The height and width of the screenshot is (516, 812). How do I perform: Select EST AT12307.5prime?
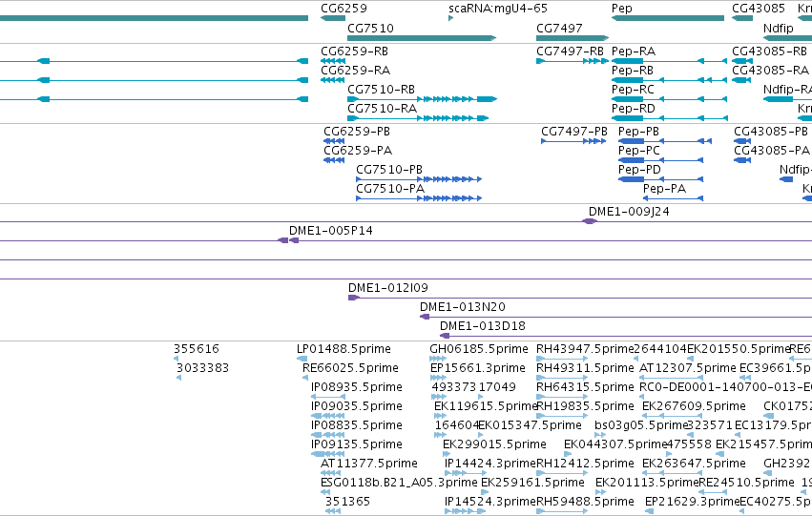pos(688,368)
